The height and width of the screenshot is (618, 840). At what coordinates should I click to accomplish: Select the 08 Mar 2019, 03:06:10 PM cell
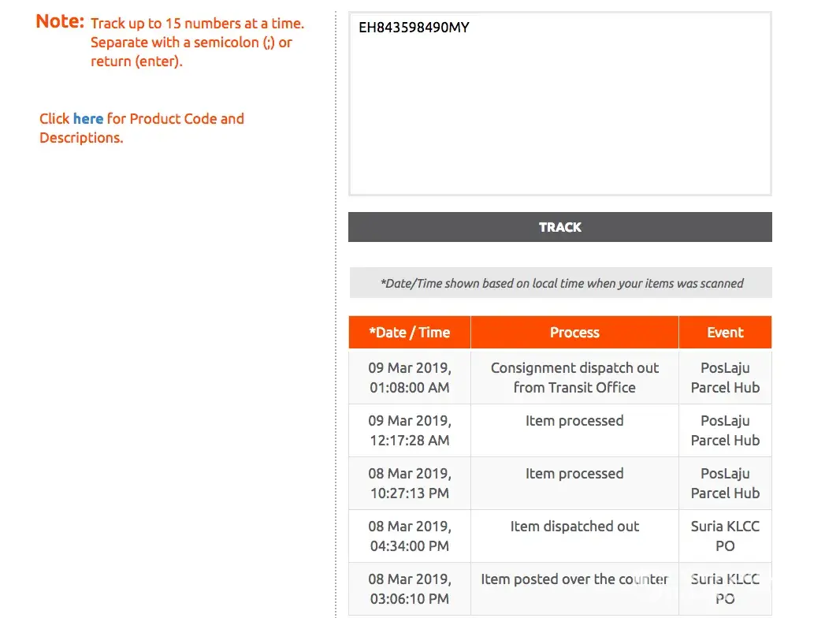click(x=410, y=589)
